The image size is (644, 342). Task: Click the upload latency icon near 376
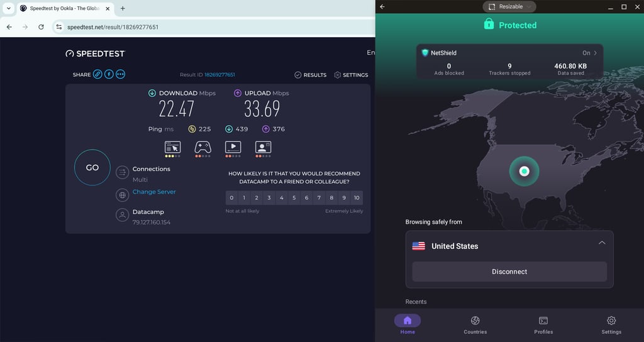266,129
